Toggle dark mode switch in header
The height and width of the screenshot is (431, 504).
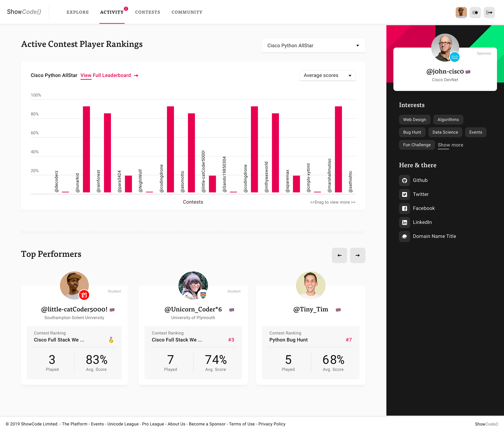point(475,12)
